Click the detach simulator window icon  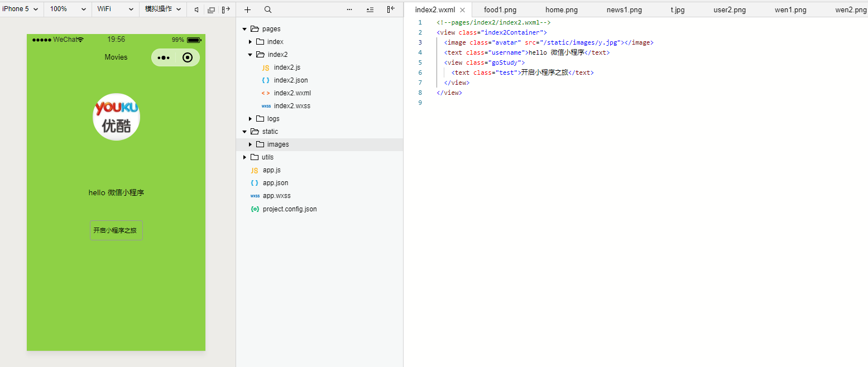(211, 9)
